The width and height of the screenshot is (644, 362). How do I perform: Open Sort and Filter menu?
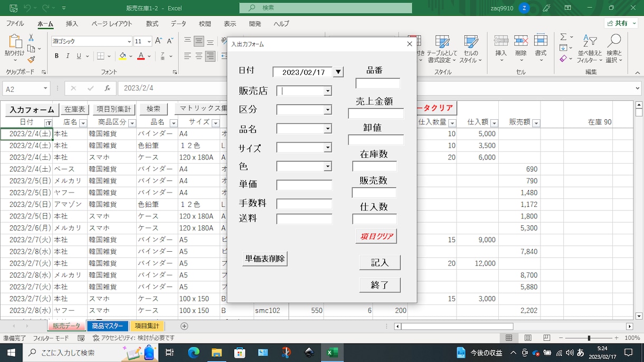coord(589,49)
